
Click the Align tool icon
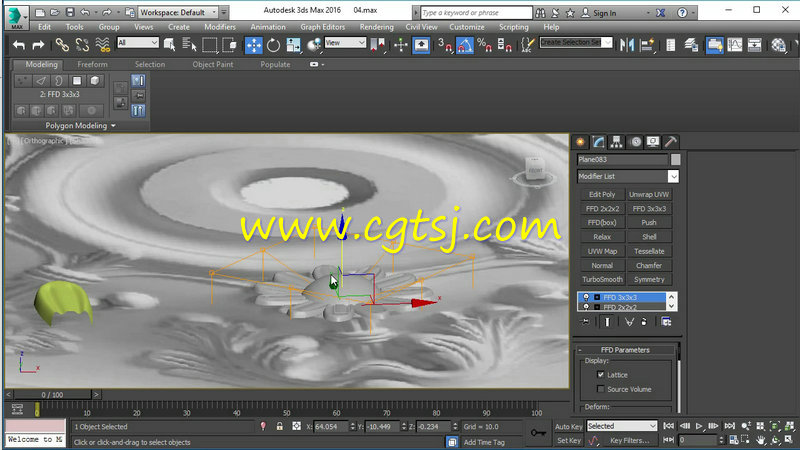[x=647, y=45]
